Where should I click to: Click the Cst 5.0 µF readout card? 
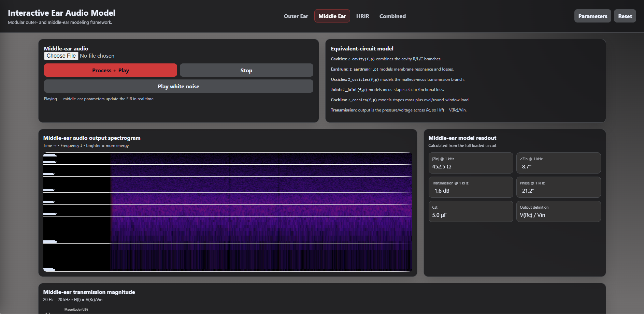[471, 211]
